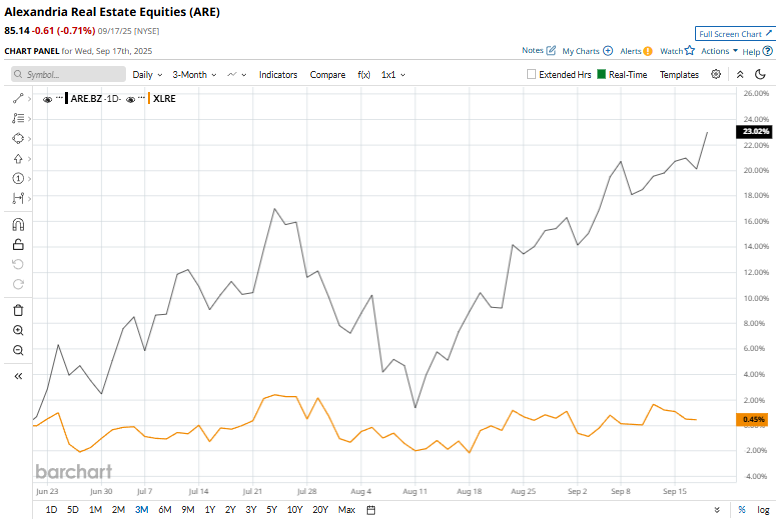The width and height of the screenshot is (776, 522).
Task: Click the 0.45% orange value label
Action: (x=752, y=420)
